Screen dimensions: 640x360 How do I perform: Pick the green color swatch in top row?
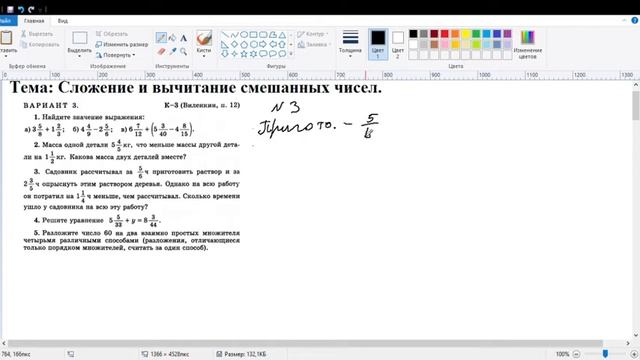point(476,34)
